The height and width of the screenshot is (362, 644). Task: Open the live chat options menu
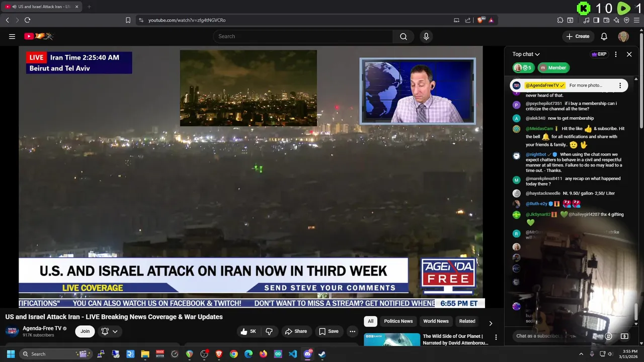(x=616, y=54)
